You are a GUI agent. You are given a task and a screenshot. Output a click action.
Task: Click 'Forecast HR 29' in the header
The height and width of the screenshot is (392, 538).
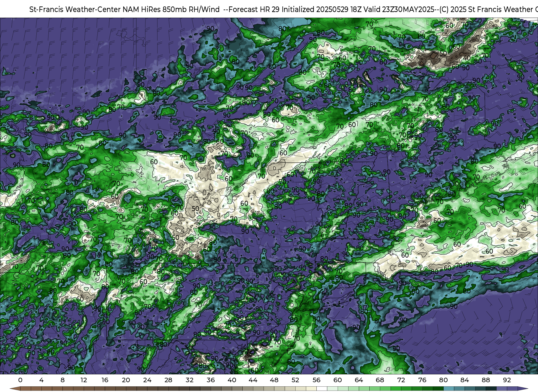coord(254,10)
